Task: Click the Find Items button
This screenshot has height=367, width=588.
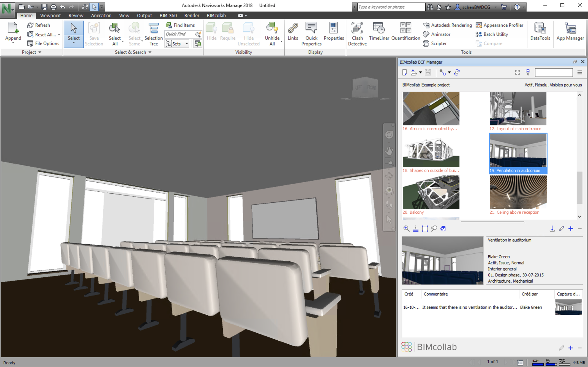Action: (x=180, y=25)
